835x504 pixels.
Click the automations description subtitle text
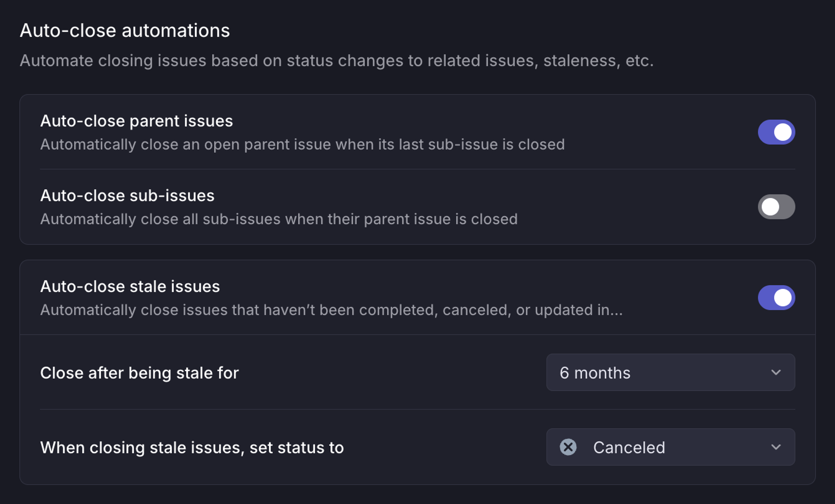point(337,61)
